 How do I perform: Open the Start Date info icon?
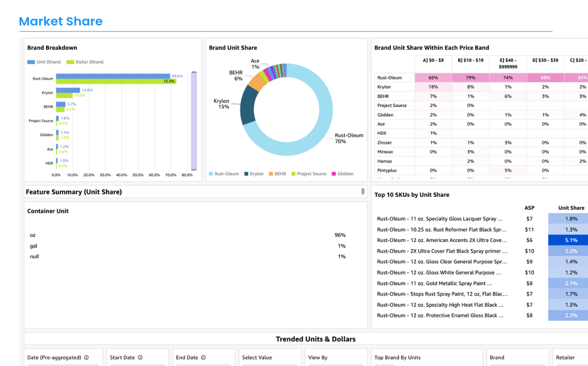coord(140,358)
